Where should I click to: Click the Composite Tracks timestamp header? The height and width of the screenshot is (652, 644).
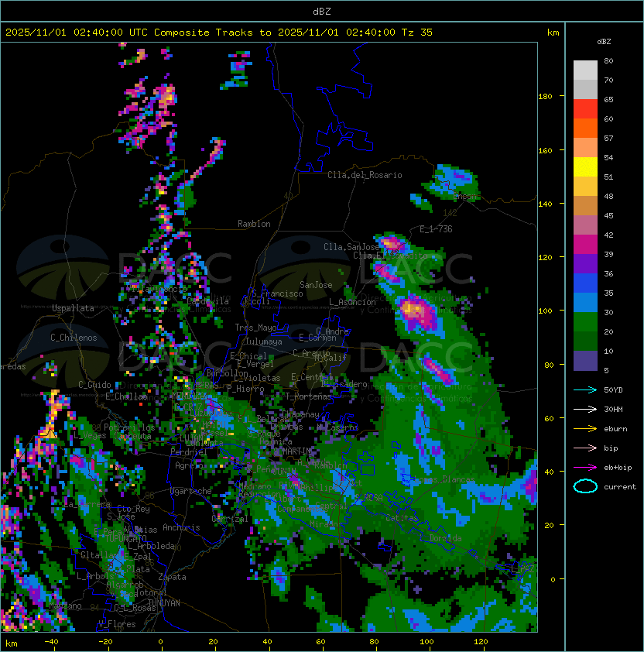pos(219,33)
